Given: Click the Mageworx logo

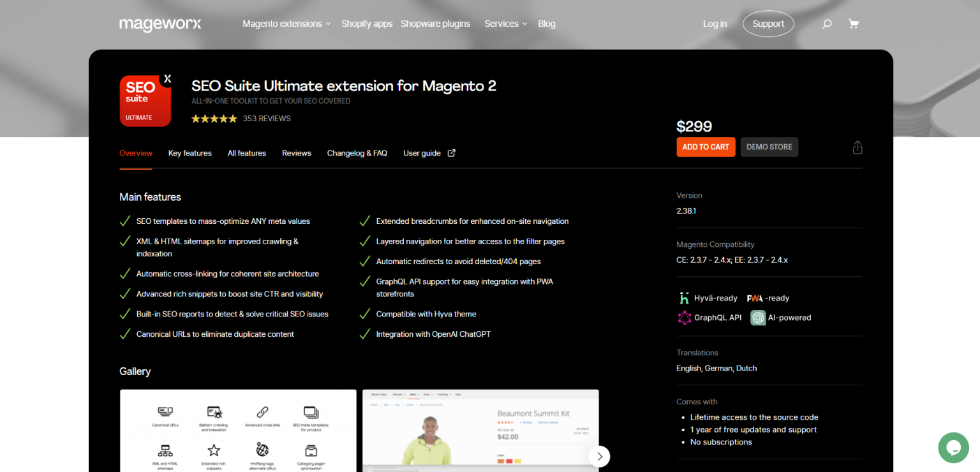Looking at the screenshot, I should click(x=160, y=24).
